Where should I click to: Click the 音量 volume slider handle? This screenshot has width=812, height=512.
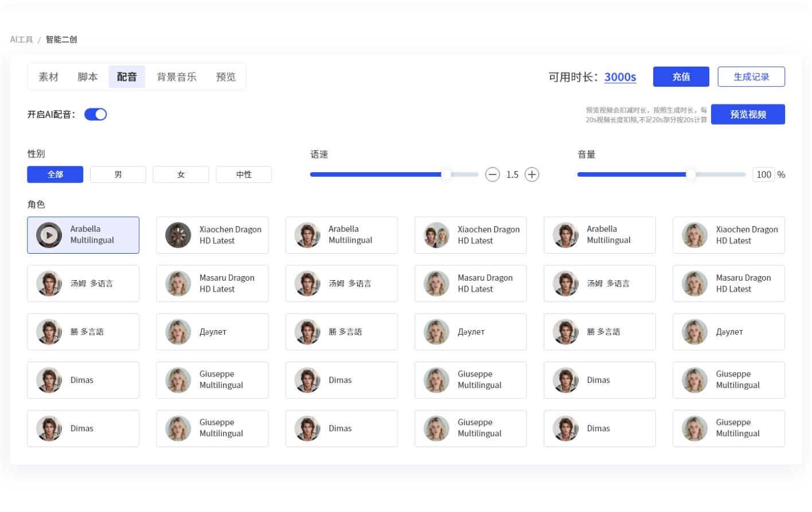(x=690, y=174)
